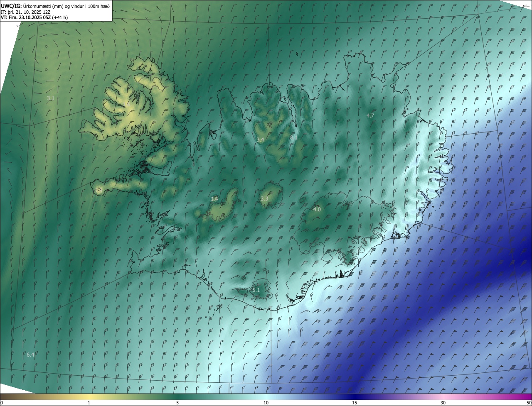Image resolution: width=532 pixels, height=406 pixels.
Task: Click the 5.1 value label on the map
Action: tap(256, 290)
